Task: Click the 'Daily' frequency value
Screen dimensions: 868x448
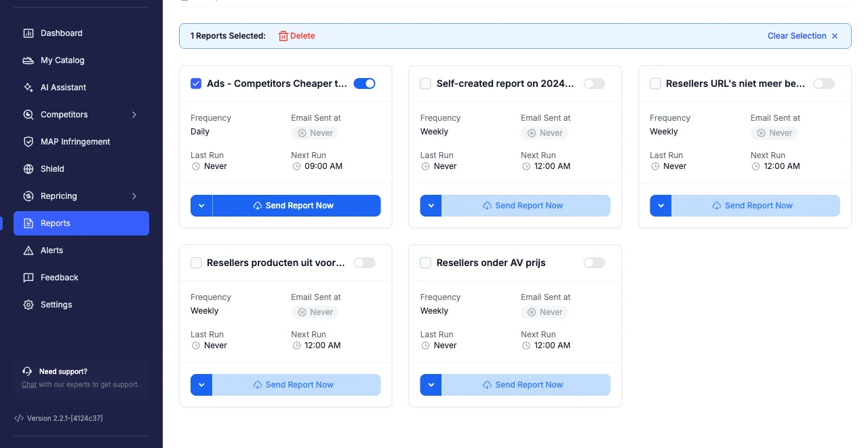Action: coord(200,132)
